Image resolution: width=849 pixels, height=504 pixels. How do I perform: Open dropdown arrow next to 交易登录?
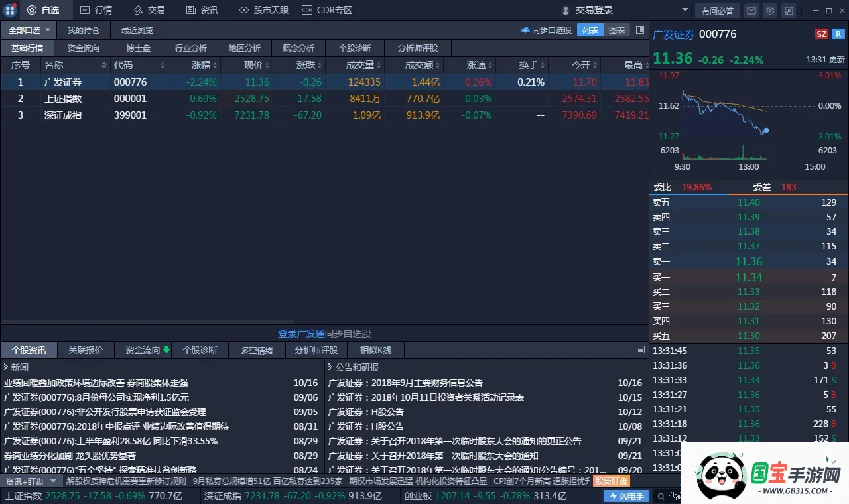coord(685,10)
